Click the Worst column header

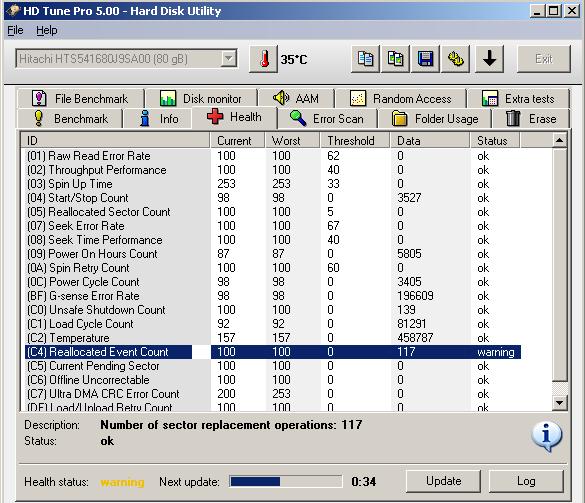click(292, 141)
